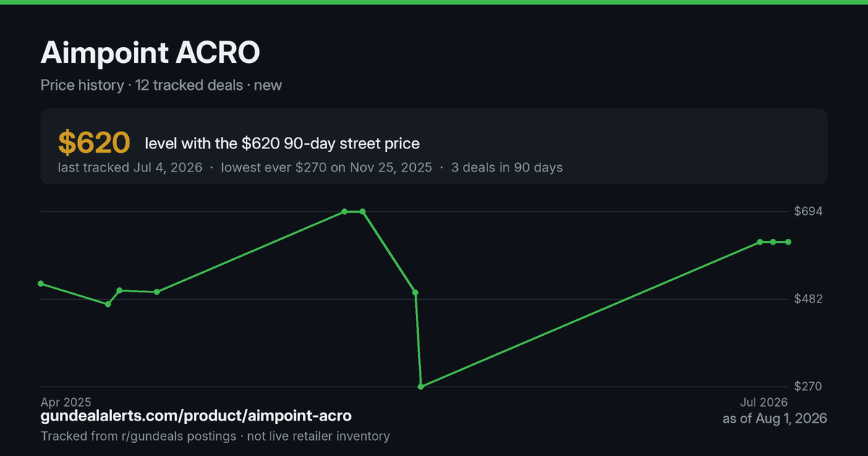Click the Aimpoint ACRO product title
The height and width of the screenshot is (456, 868).
(150, 53)
